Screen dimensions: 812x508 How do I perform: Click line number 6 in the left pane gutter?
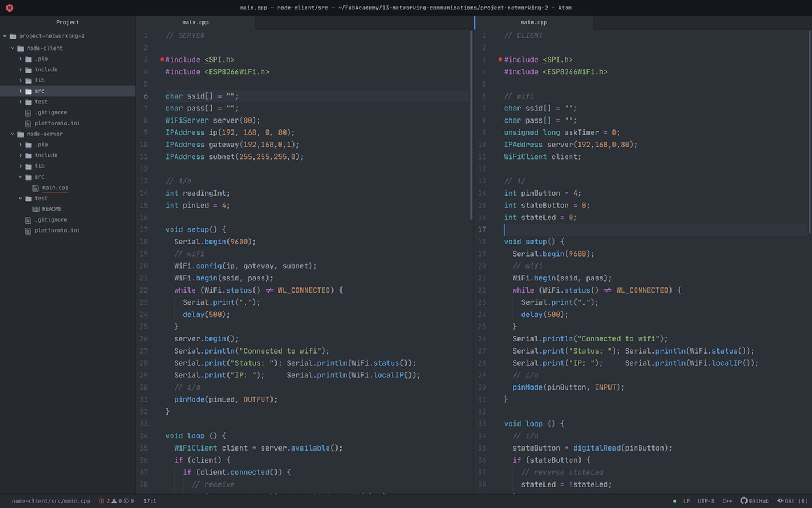point(146,96)
